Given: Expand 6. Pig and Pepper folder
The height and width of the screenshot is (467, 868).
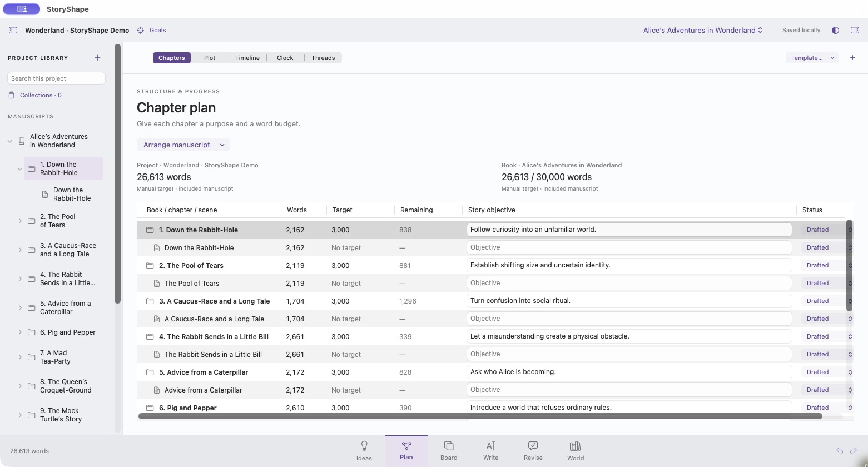Looking at the screenshot, I should click(x=20, y=332).
